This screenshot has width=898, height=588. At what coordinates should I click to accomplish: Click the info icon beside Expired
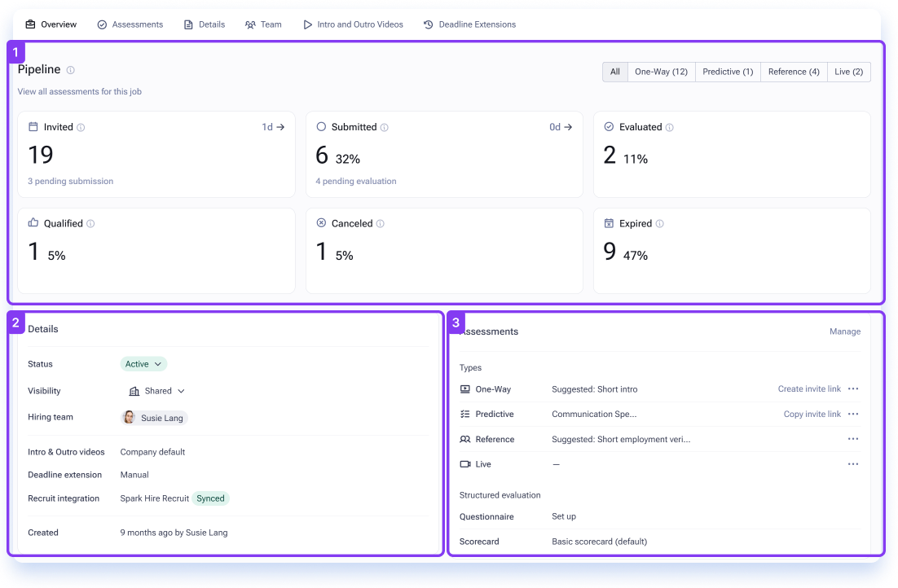[x=660, y=224]
